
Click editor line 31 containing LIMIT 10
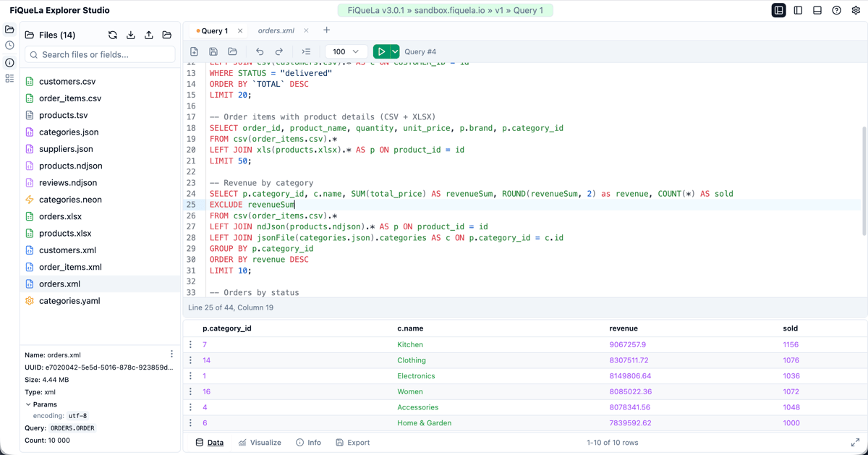click(x=231, y=271)
